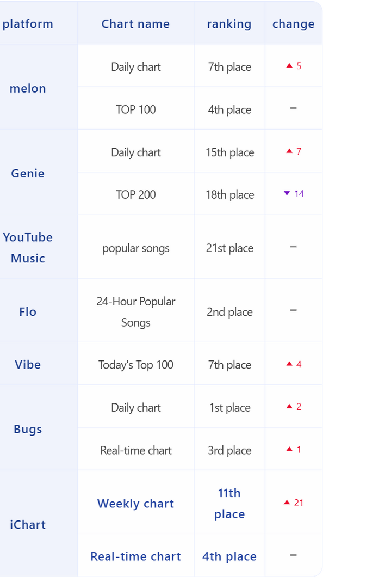Click the dash in melon TOP 100 row

pos(293,108)
